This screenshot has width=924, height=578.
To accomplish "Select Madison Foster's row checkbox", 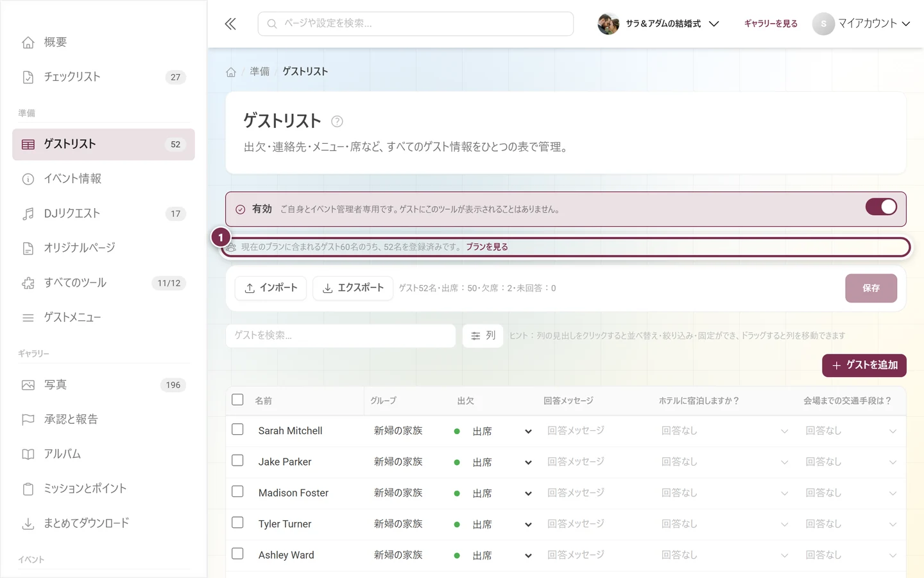I will [x=237, y=491].
